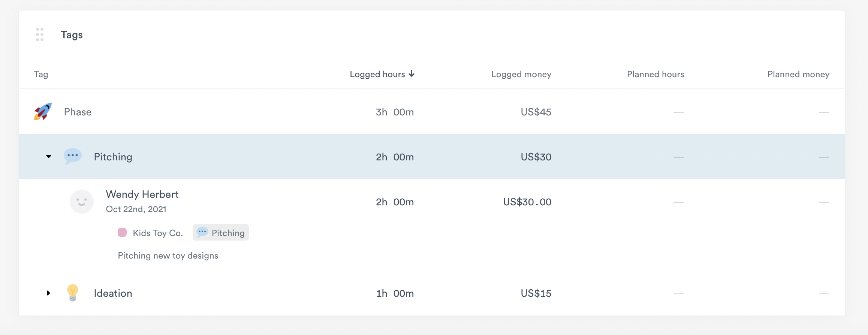Click the small speech bubble in Pitching tag chip
The height and width of the screenshot is (335, 868).
(202, 232)
